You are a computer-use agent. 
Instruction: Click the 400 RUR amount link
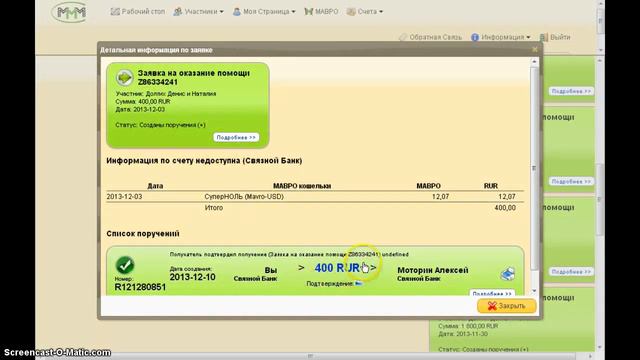[x=337, y=268]
